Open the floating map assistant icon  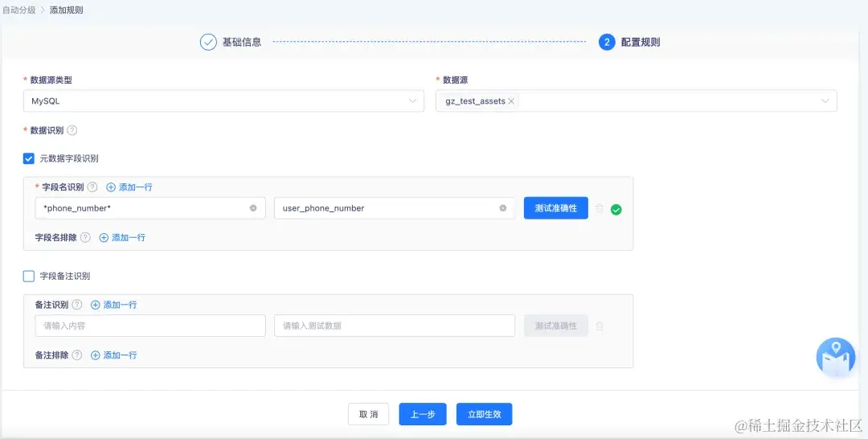click(836, 357)
